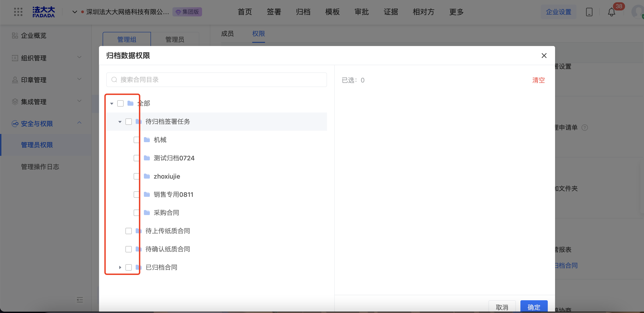Check the 全部 checkbox
This screenshot has width=644, height=313.
tap(120, 103)
